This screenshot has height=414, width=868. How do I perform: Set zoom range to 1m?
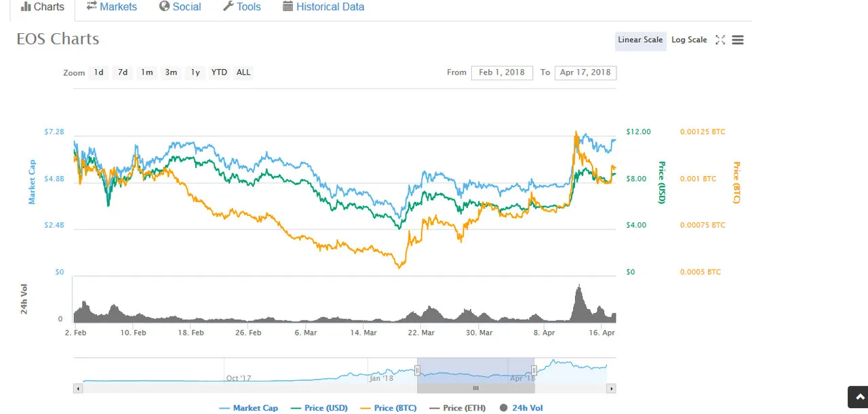click(x=147, y=73)
